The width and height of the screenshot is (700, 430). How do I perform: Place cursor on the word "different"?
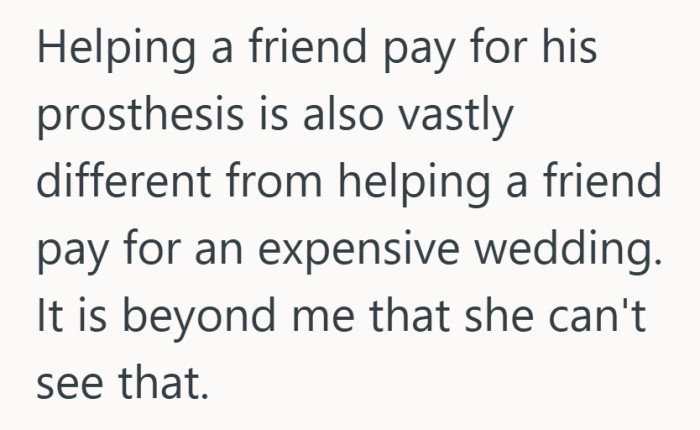(124, 180)
